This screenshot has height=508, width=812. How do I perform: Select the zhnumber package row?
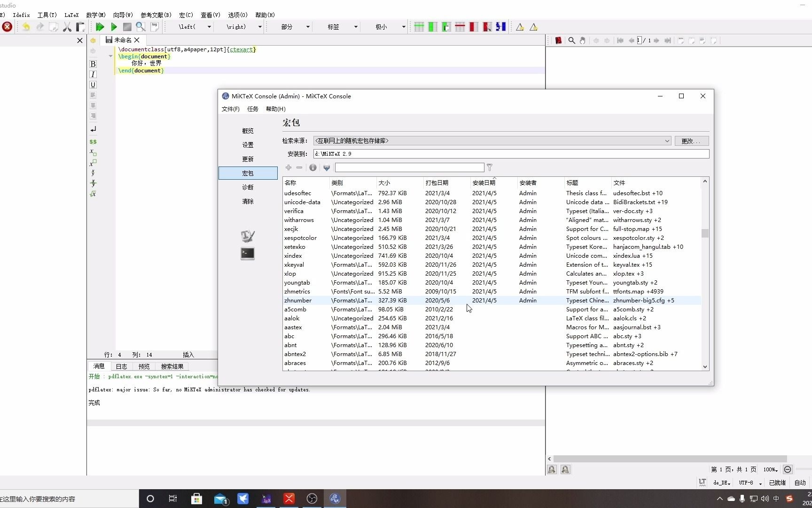(492, 301)
